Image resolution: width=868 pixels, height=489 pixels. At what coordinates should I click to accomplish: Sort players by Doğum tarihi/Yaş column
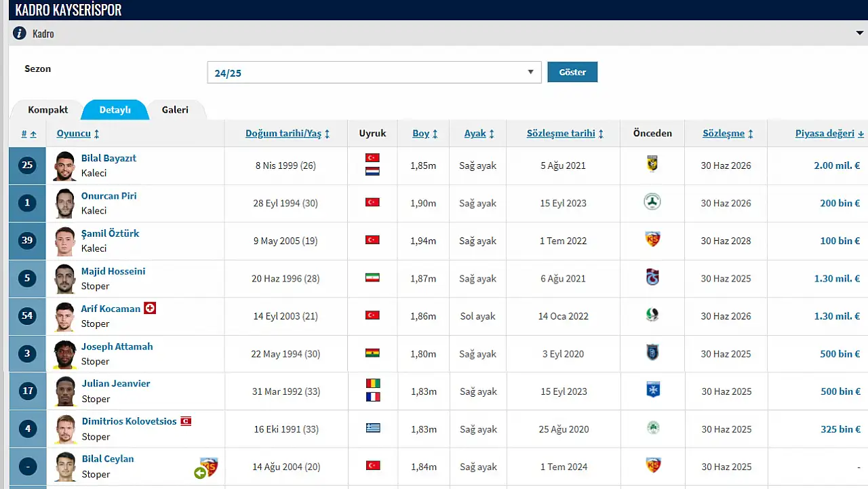287,134
